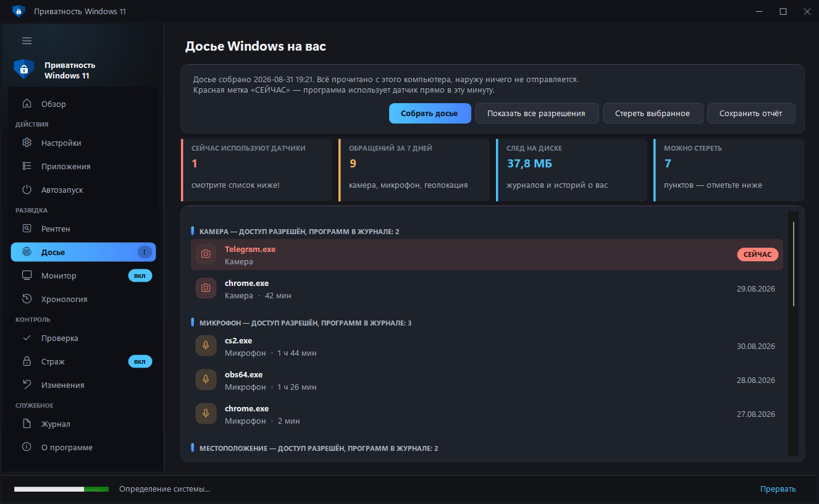
Task: Click the camera icon beside Telegram.exe
Action: click(x=206, y=254)
